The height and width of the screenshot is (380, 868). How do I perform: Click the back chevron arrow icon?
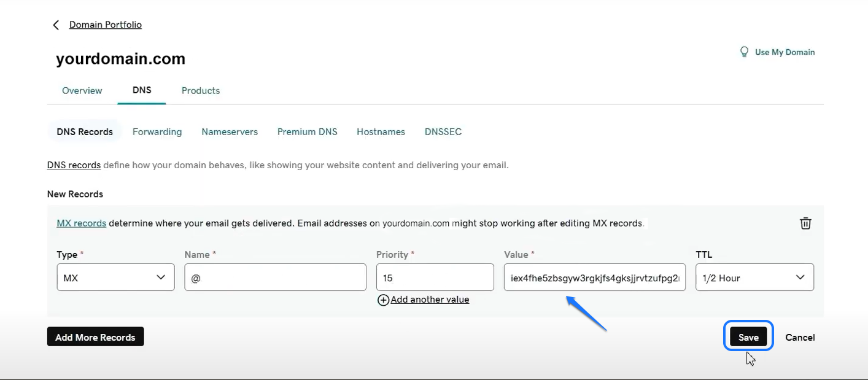click(x=56, y=25)
